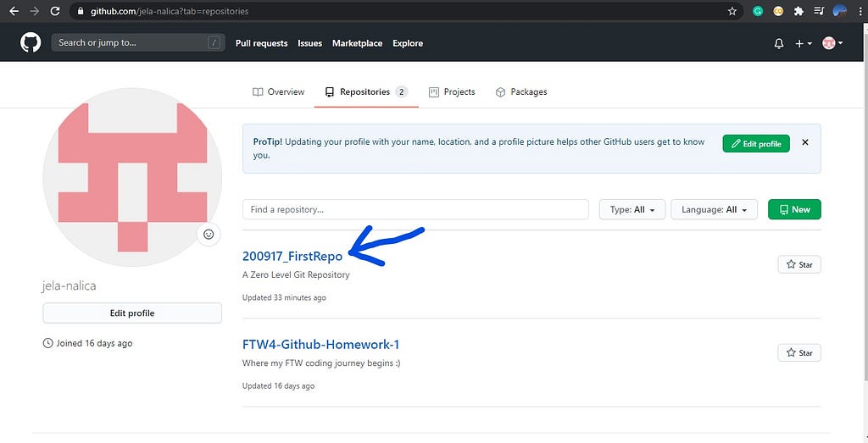Click Edit profile under jela-nalica
The height and width of the screenshot is (443, 868).
132,313
